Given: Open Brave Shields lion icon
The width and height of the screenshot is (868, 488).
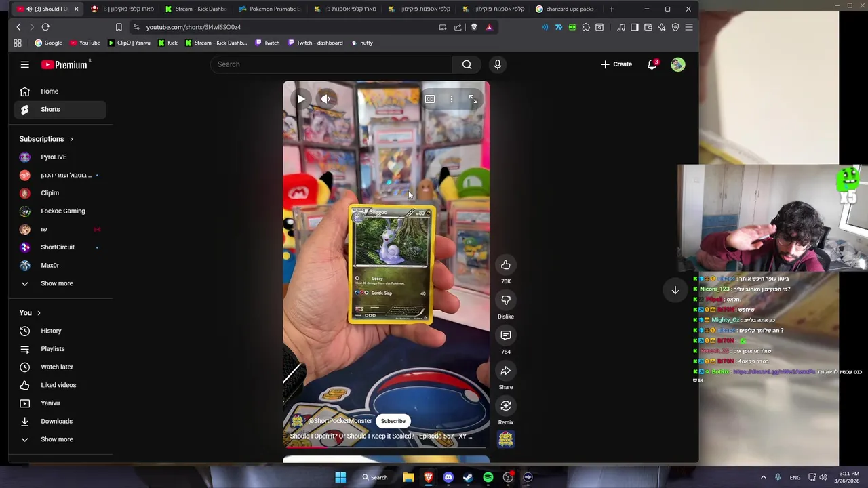Looking at the screenshot, I should 474,27.
